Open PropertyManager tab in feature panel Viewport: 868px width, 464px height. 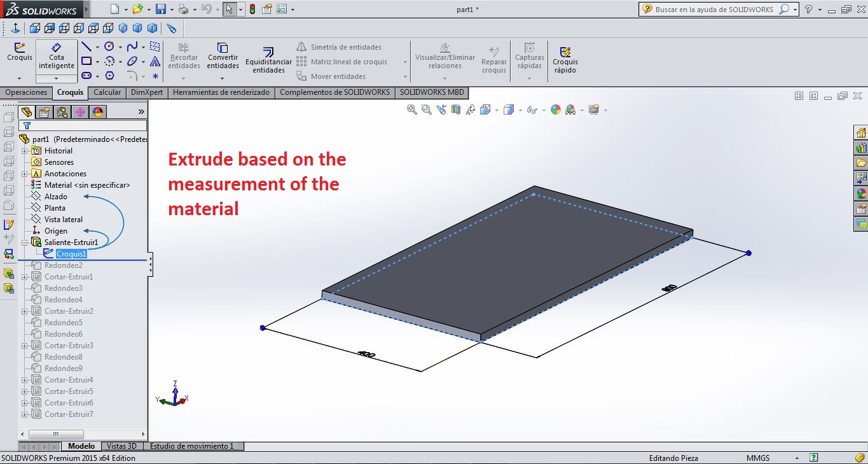(44, 112)
